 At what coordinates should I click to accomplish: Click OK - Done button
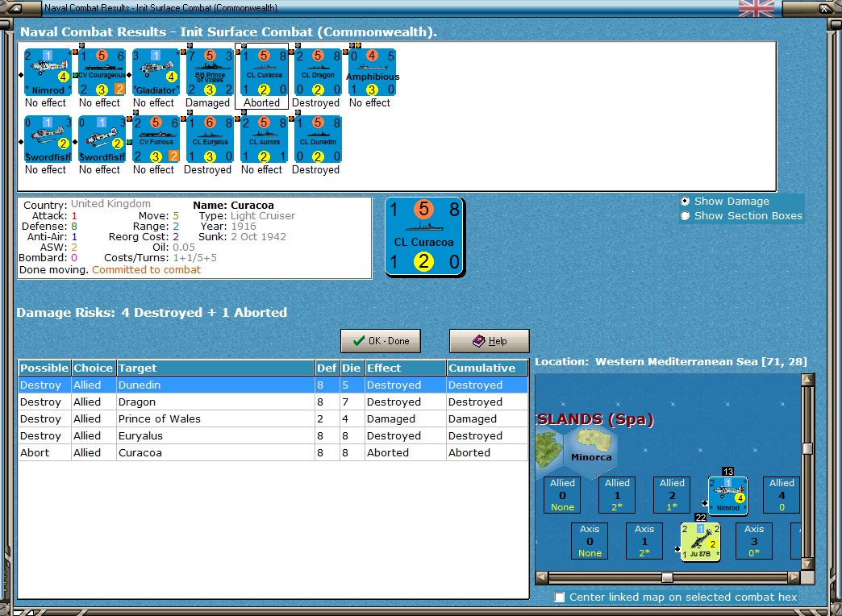click(x=381, y=341)
